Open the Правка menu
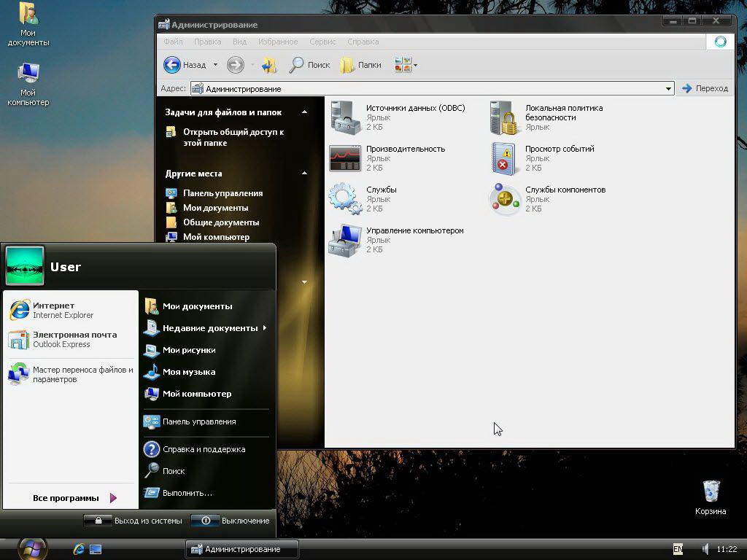The image size is (747, 560). (208, 42)
